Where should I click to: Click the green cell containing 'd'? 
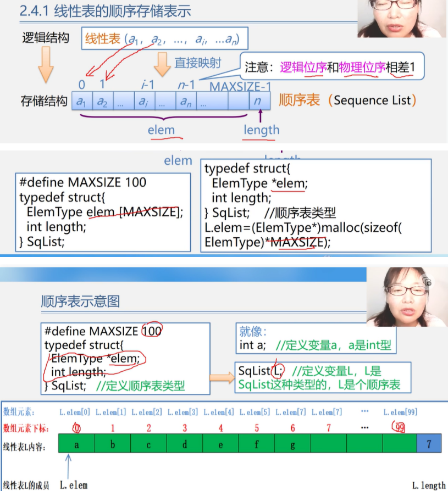point(185,443)
